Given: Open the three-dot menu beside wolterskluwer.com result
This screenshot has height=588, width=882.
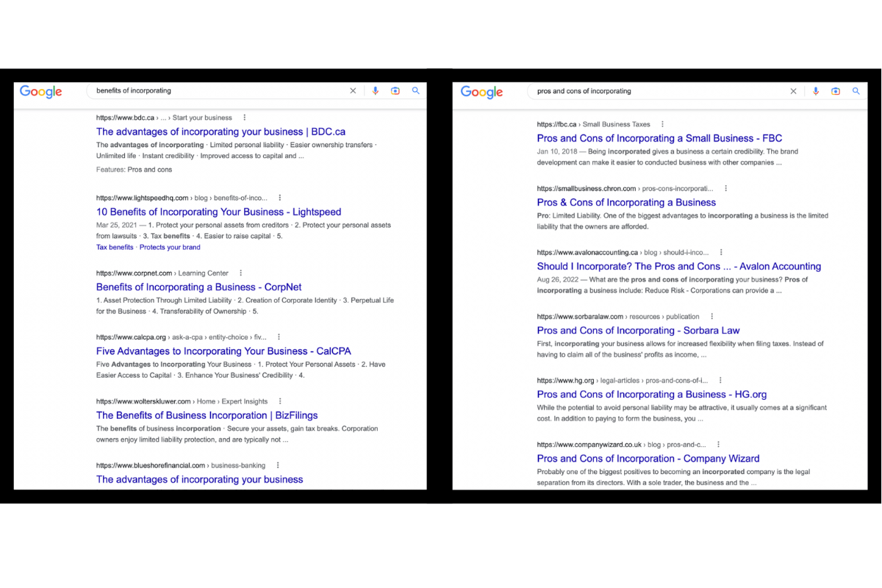Looking at the screenshot, I should click(281, 401).
